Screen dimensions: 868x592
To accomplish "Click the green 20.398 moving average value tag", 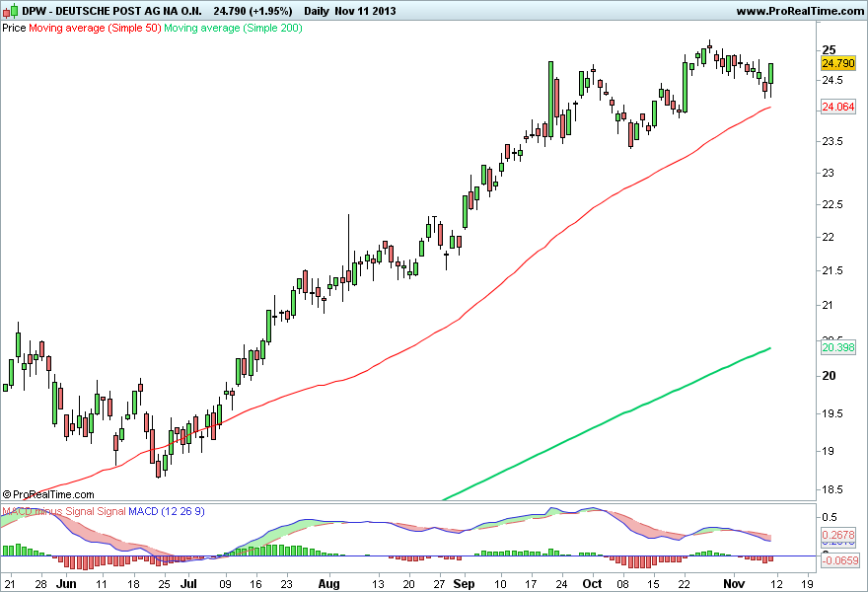I will pos(838,347).
